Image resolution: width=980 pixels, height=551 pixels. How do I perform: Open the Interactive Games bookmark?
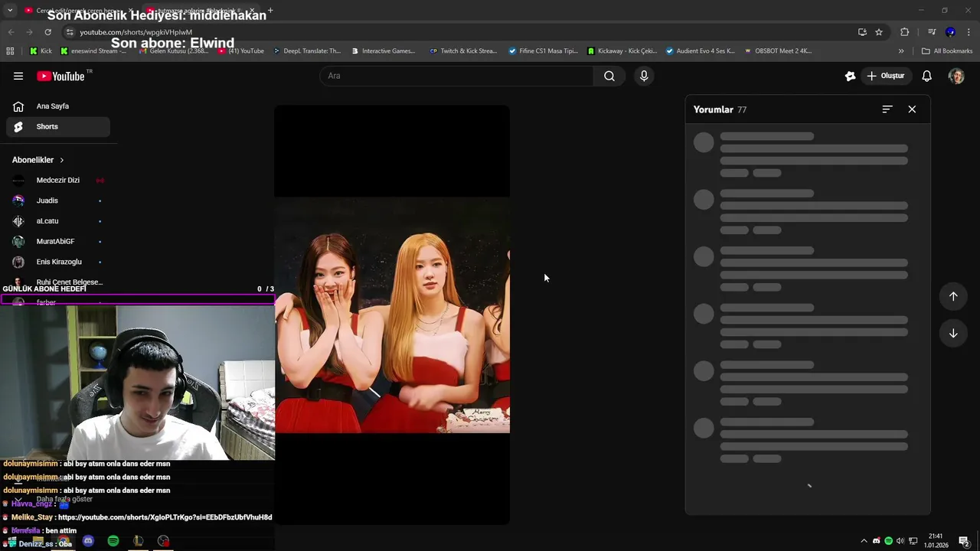coord(383,51)
